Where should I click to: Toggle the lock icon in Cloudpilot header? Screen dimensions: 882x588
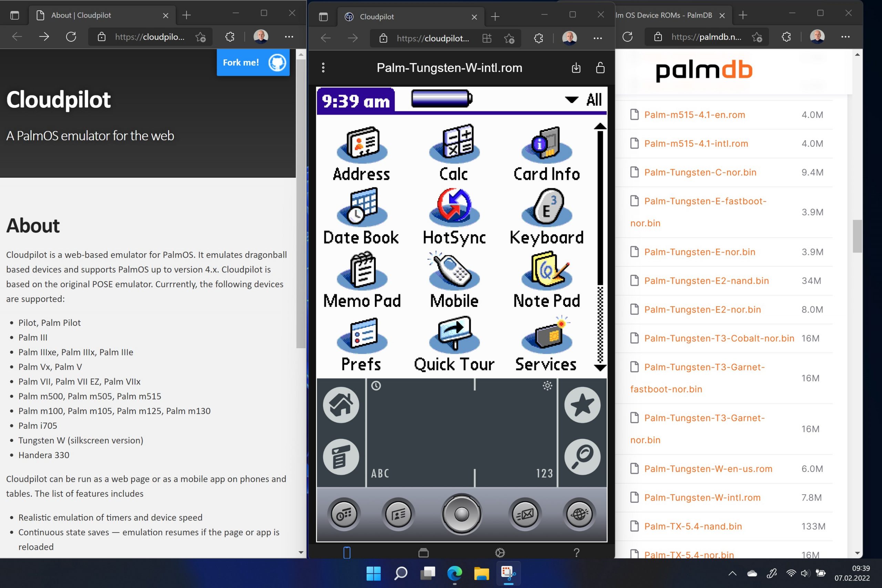[x=600, y=68]
